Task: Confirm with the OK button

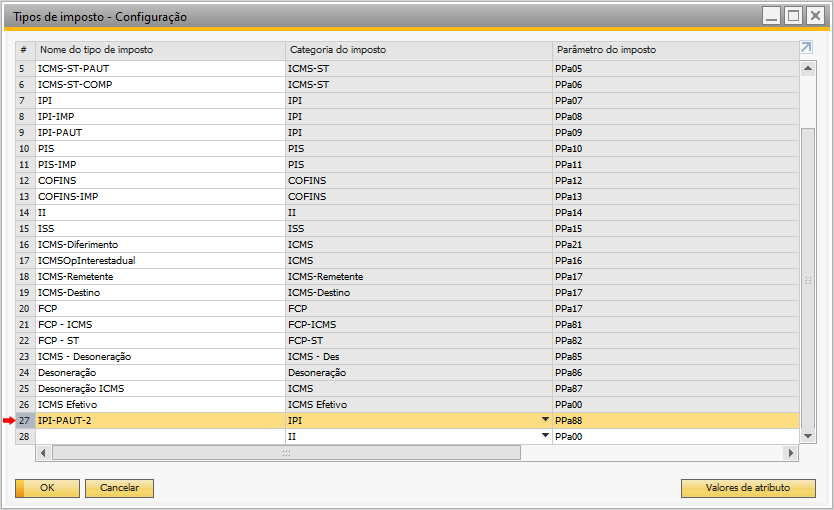Action: pos(47,488)
